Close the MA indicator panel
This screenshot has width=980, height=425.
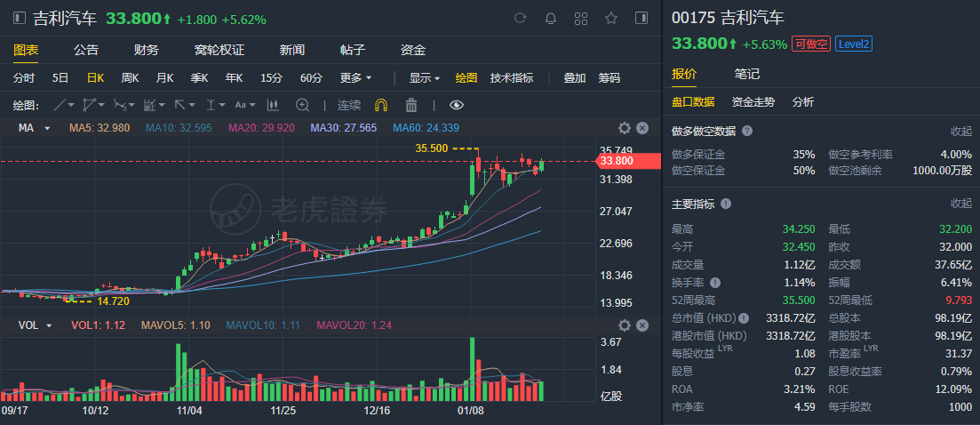tap(641, 128)
